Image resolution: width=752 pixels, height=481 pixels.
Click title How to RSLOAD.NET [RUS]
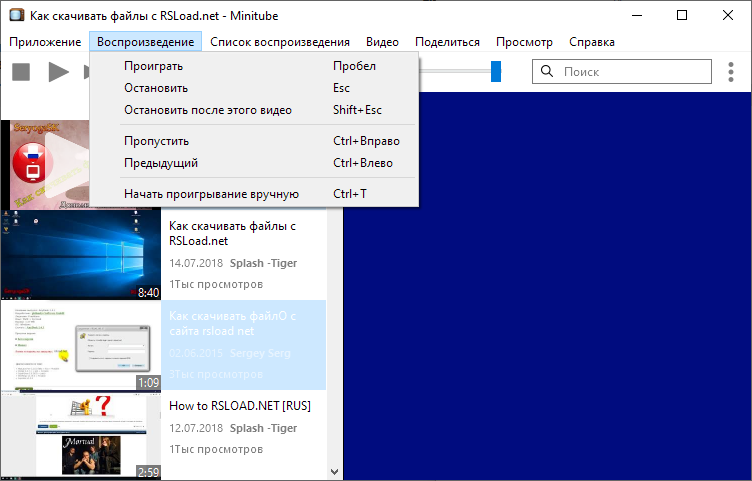pos(240,406)
